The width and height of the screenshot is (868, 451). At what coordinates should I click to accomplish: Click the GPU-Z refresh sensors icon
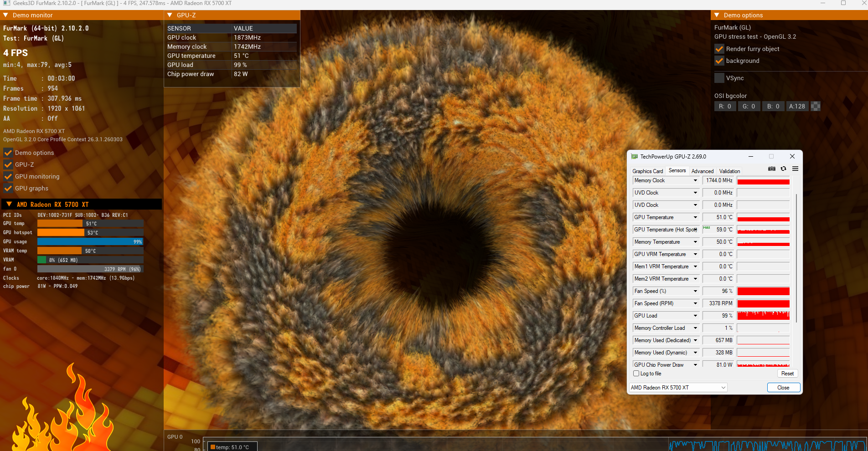pos(783,169)
